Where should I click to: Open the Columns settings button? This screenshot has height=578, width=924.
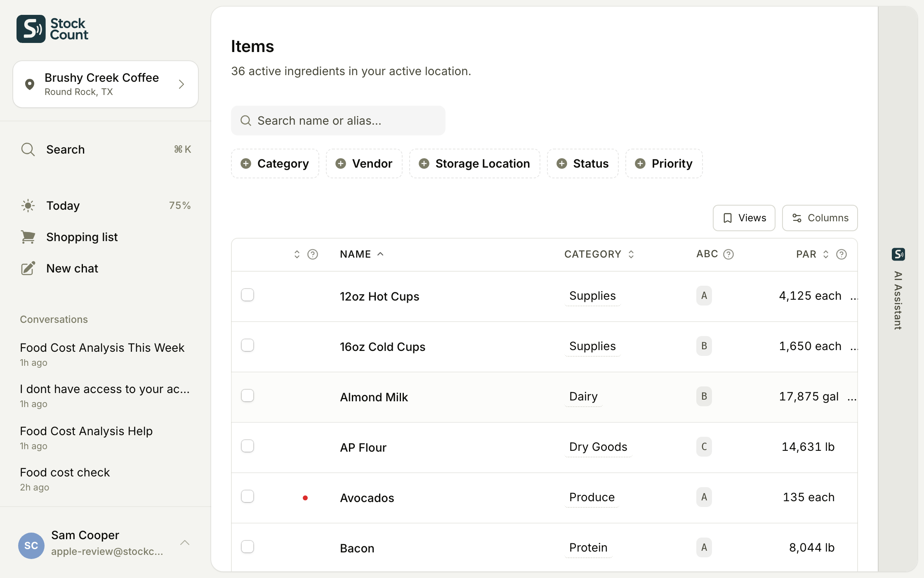click(x=820, y=218)
